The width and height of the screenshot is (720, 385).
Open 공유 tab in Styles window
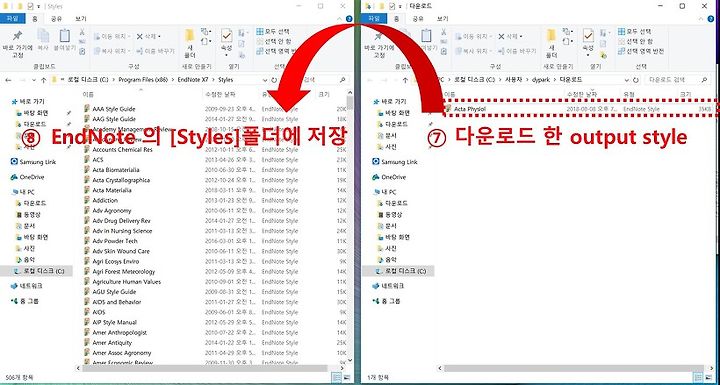(56, 19)
